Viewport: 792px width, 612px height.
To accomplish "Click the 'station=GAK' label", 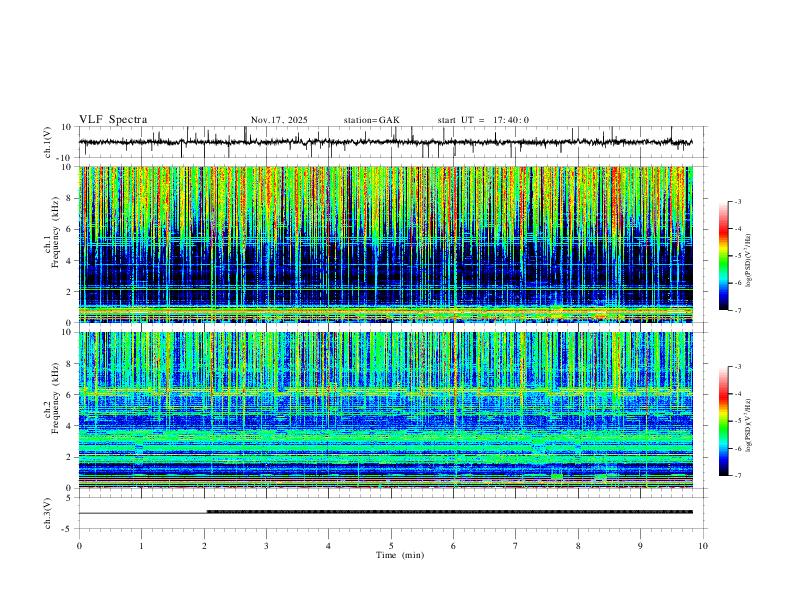I will [371, 120].
